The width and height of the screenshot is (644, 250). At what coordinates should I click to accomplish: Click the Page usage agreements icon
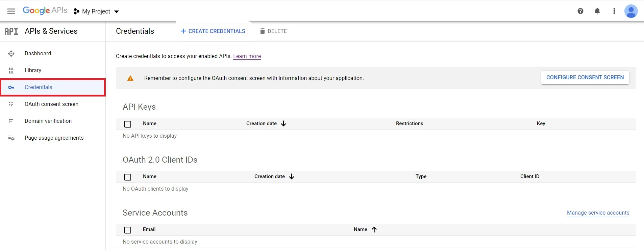[11, 138]
